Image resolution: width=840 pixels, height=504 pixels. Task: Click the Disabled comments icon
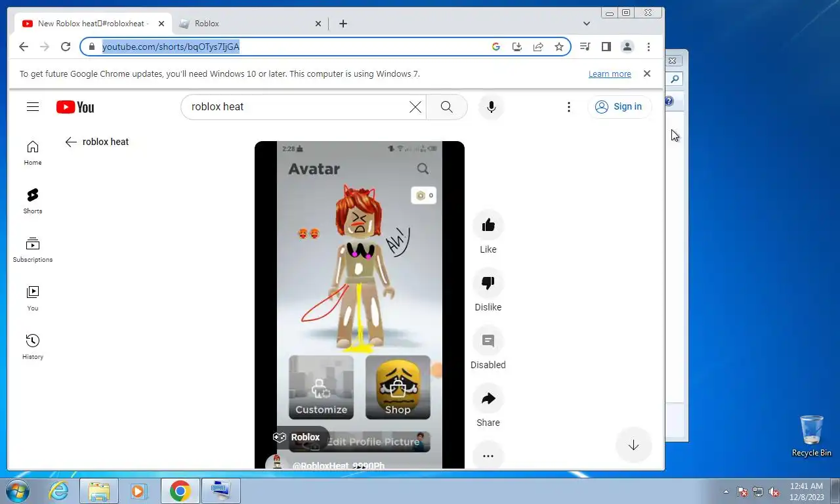(488, 341)
